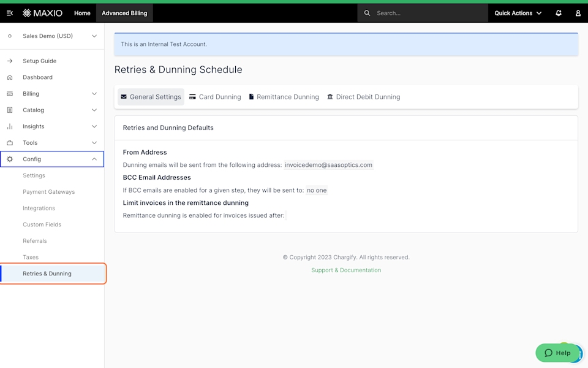Click the Billing card icon
Viewport: 588px width, 368px height.
coord(10,93)
